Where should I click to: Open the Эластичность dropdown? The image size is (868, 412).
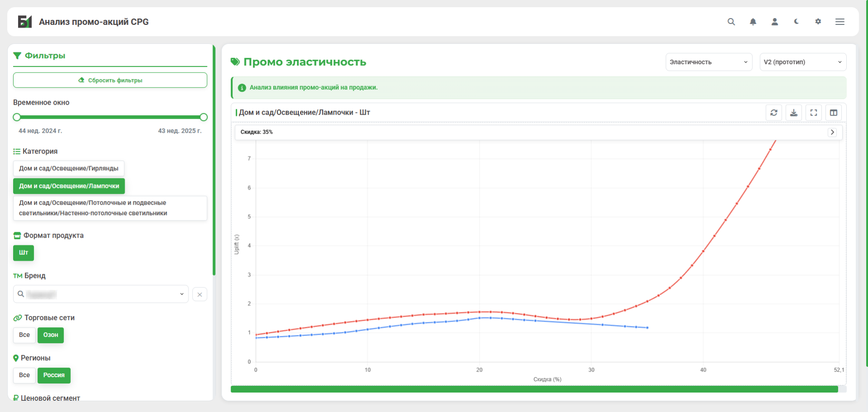point(708,62)
